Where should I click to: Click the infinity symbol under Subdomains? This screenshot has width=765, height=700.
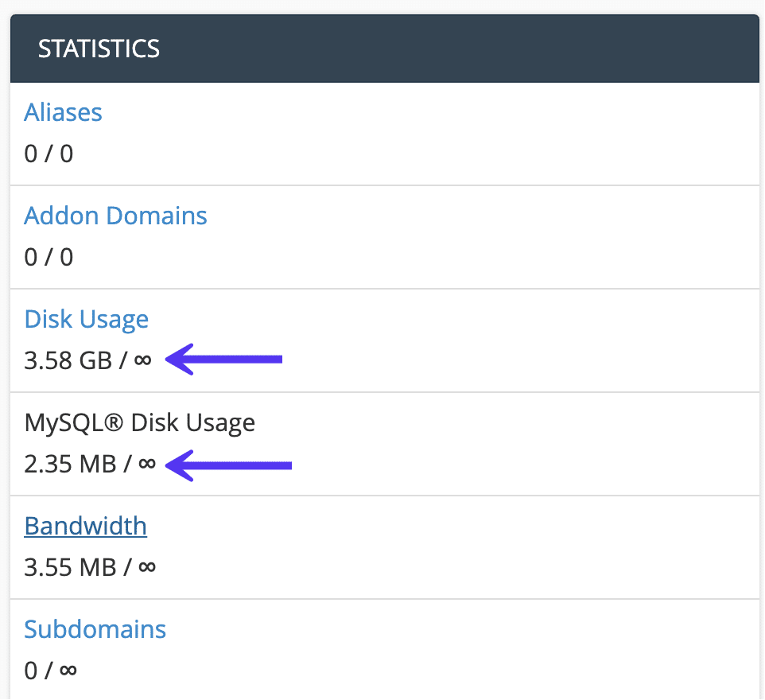[68, 670]
